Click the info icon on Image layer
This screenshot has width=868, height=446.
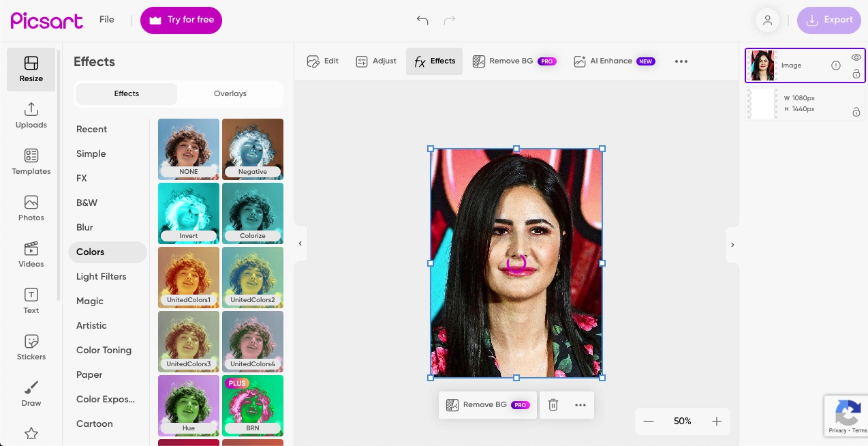coord(836,65)
